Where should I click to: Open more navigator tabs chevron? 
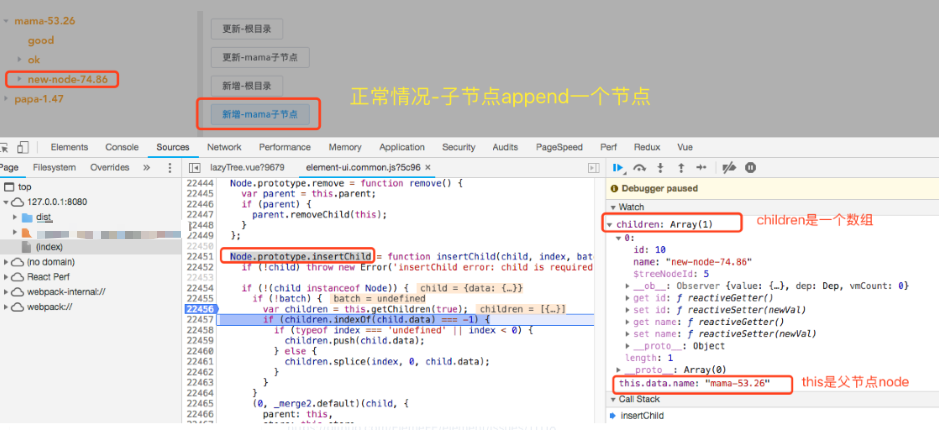146,168
